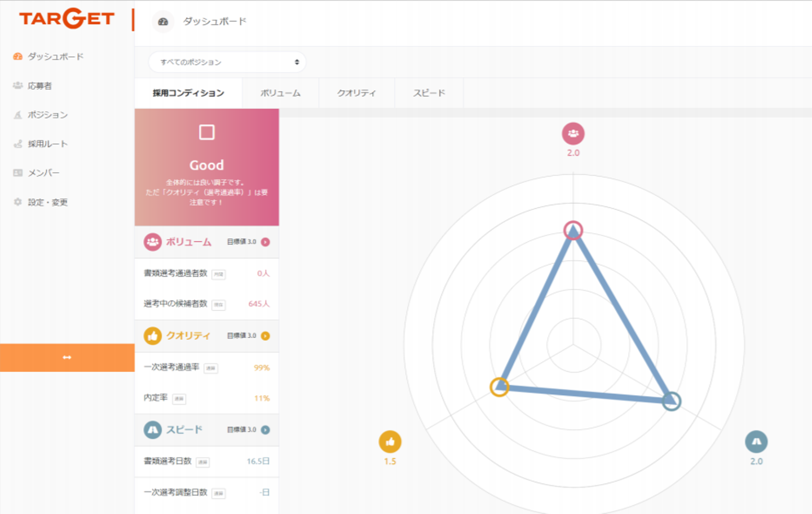Open メンバー in the sidebar
The height and width of the screenshot is (514, 812).
43,173
